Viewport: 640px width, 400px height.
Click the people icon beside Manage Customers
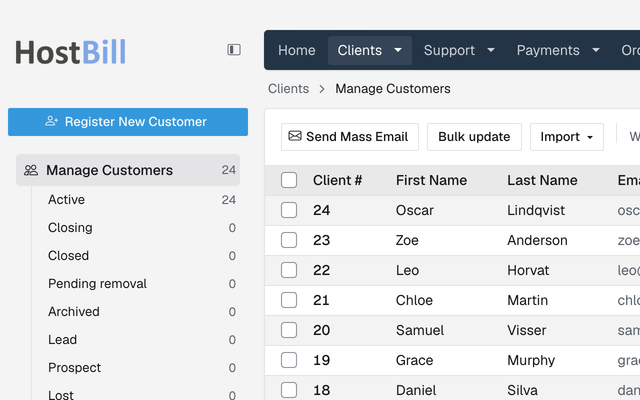click(x=31, y=170)
